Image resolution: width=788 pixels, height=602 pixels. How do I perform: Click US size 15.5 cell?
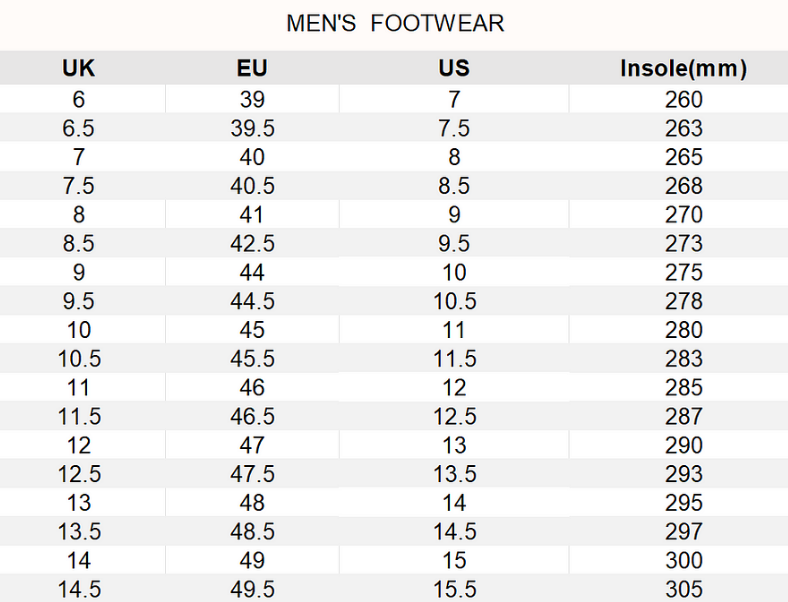click(454, 590)
